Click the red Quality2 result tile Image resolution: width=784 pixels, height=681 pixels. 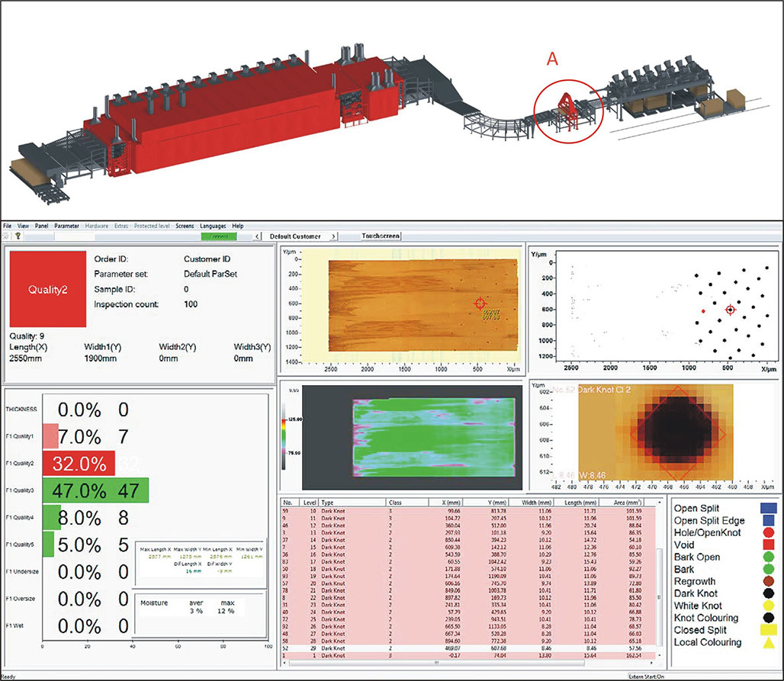pyautogui.click(x=45, y=289)
